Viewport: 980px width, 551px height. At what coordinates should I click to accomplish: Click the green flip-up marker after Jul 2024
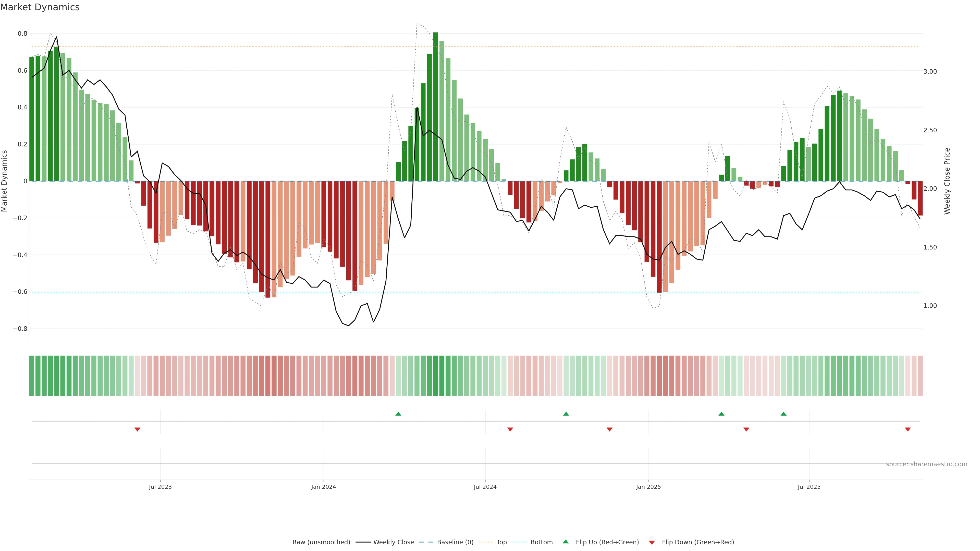pyautogui.click(x=566, y=414)
